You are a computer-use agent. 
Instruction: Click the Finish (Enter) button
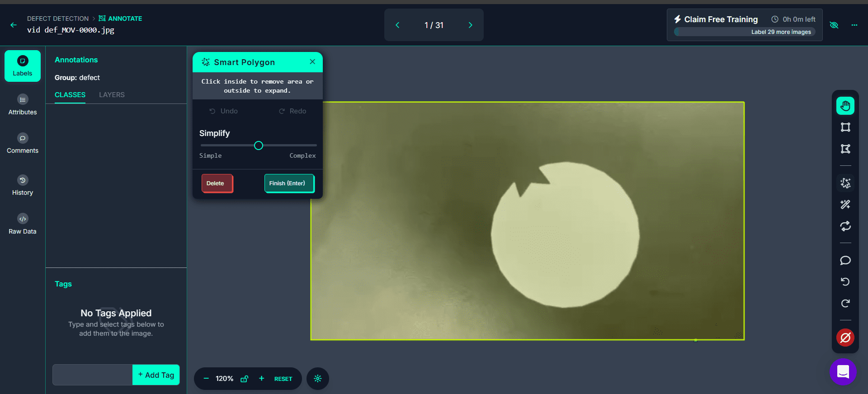pos(289,183)
